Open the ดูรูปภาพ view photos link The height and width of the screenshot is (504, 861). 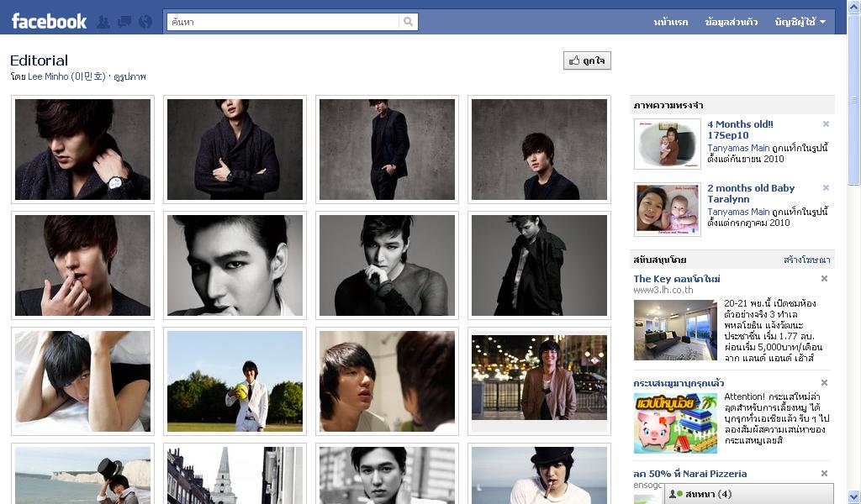click(129, 76)
